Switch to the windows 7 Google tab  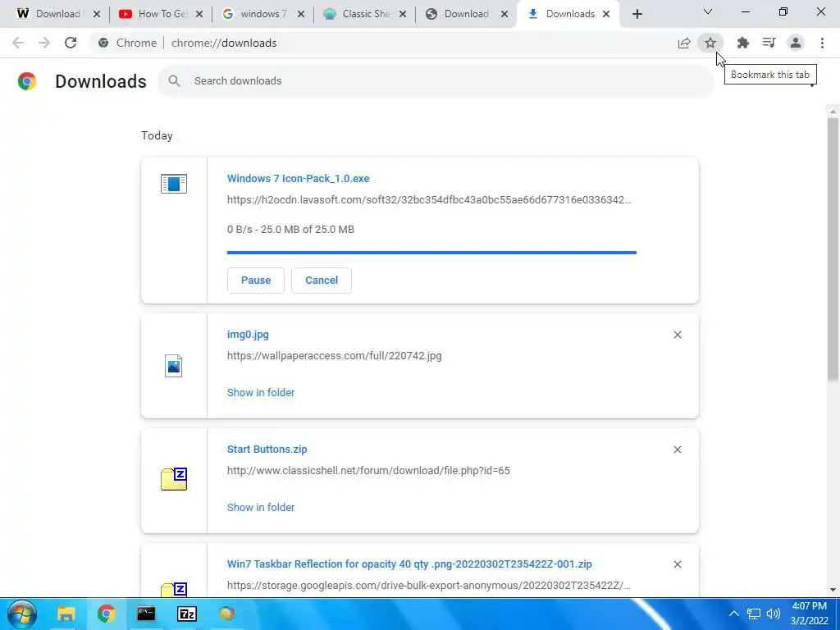(x=262, y=14)
